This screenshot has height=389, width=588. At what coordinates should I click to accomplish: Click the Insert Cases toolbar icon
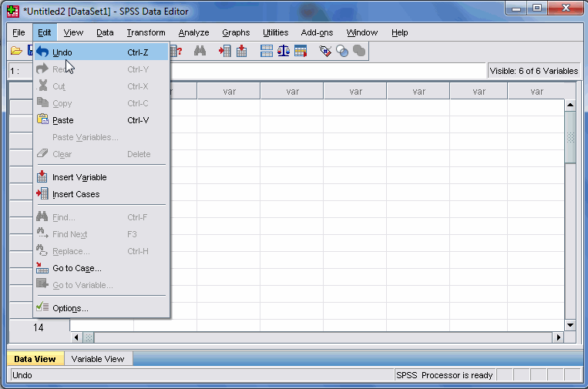tap(225, 51)
